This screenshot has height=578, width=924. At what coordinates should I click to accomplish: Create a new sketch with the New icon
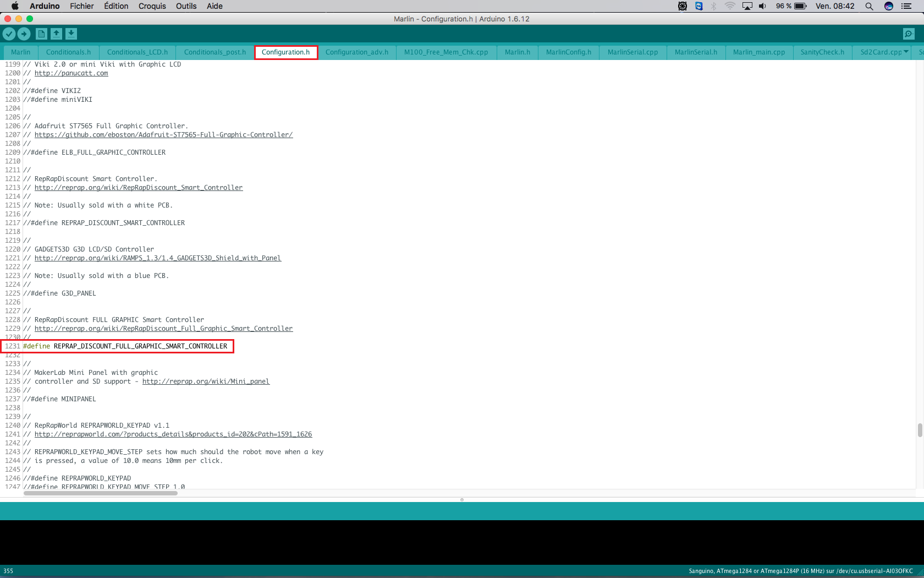click(x=41, y=34)
